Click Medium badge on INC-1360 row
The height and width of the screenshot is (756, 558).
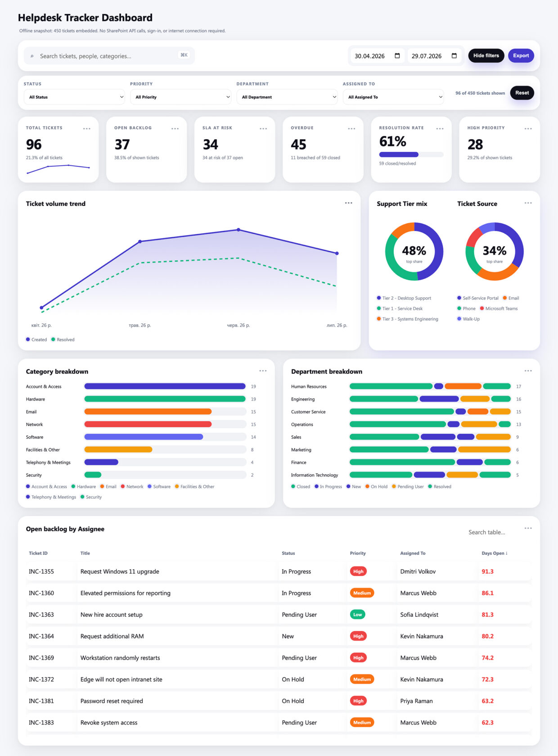[x=362, y=593]
